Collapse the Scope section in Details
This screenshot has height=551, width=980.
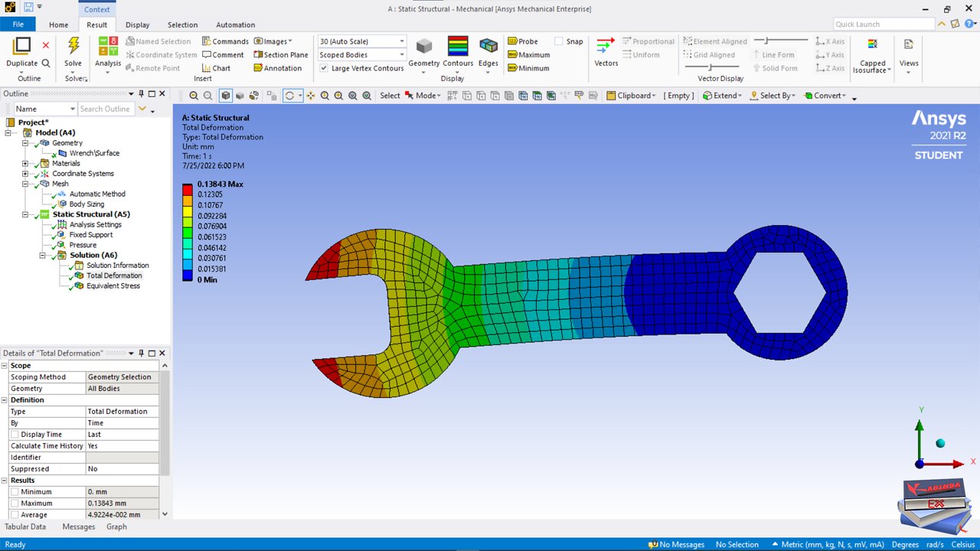[x=5, y=366]
